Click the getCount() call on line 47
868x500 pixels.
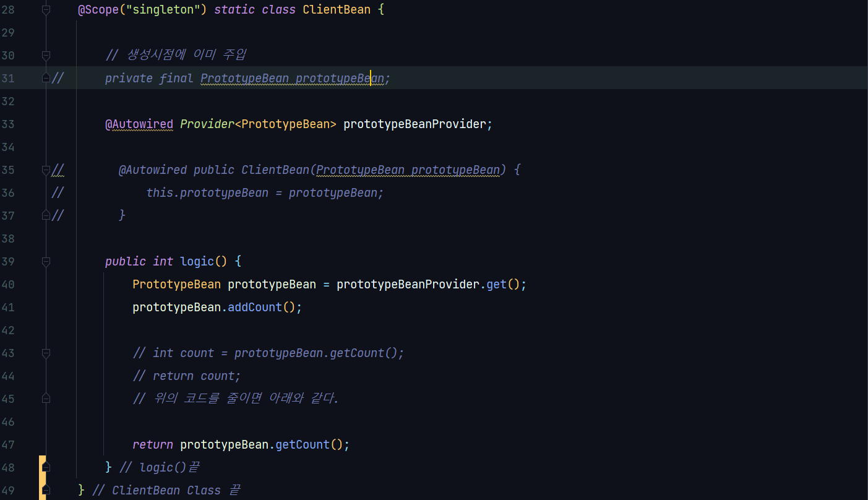coord(309,444)
